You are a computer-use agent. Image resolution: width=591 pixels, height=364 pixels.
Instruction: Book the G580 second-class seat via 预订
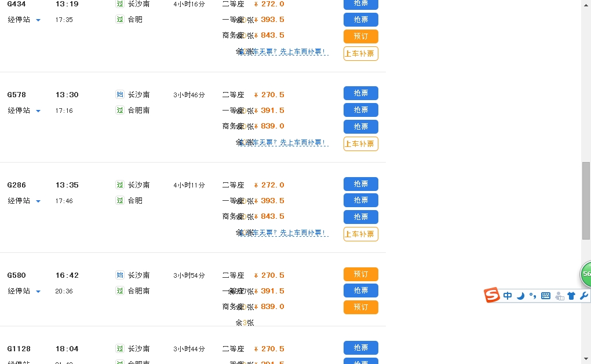coord(360,274)
